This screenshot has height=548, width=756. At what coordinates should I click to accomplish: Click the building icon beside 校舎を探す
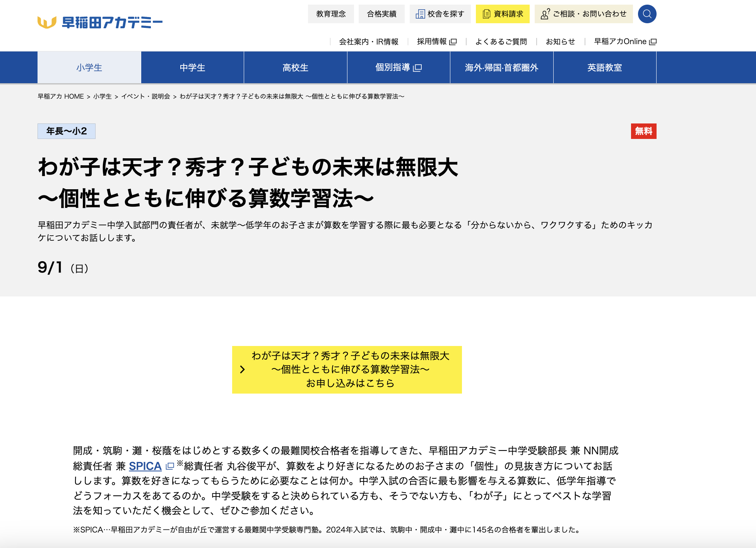pyautogui.click(x=420, y=14)
